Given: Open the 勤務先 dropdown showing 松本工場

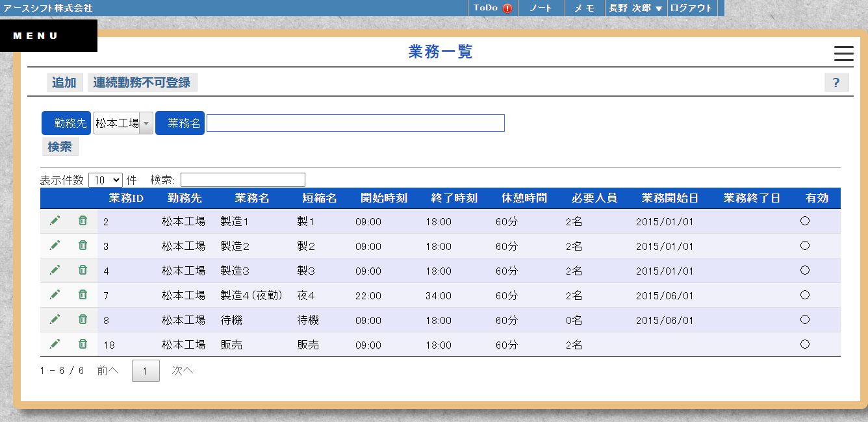Looking at the screenshot, I should click(123, 123).
